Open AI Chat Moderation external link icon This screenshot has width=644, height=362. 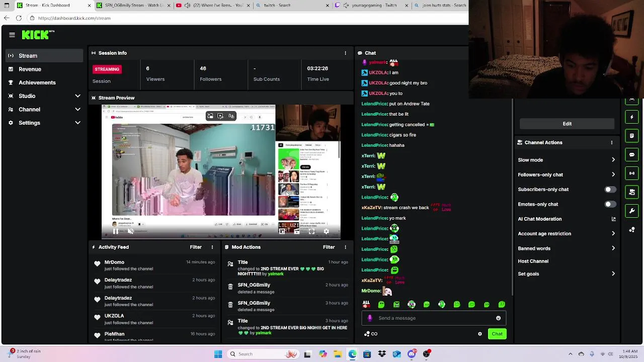coord(613,219)
